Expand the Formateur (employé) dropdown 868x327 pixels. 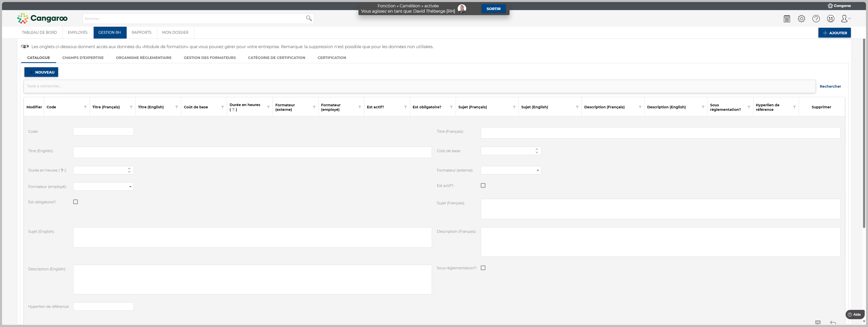click(x=130, y=187)
